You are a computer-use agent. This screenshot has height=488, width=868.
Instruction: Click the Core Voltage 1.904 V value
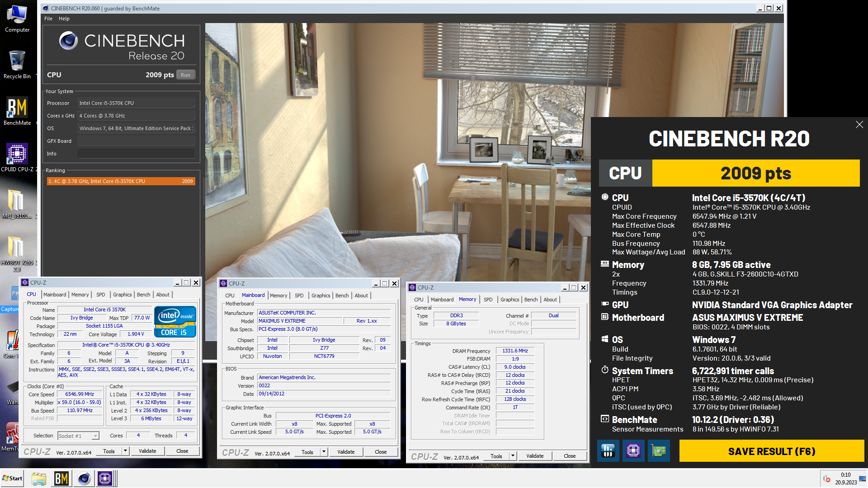tap(136, 334)
